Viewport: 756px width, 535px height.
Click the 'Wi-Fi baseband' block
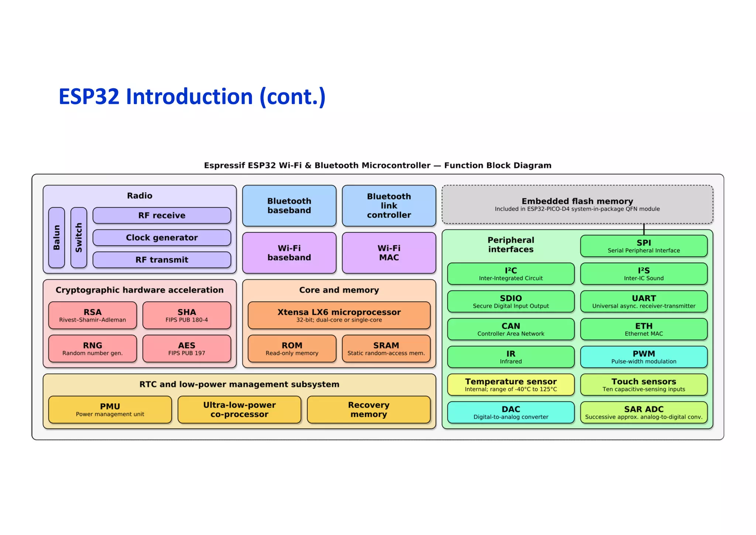[x=289, y=253]
